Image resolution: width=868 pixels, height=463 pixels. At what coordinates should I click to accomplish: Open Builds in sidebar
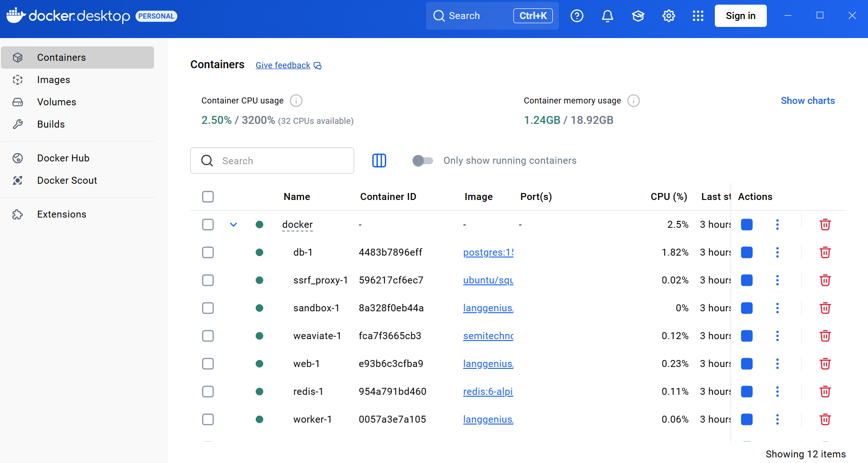tap(78, 124)
